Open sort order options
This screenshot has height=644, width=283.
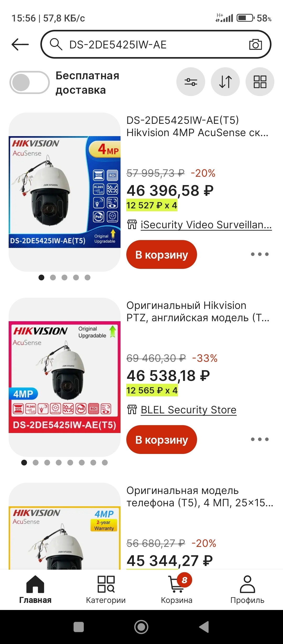coord(225,82)
